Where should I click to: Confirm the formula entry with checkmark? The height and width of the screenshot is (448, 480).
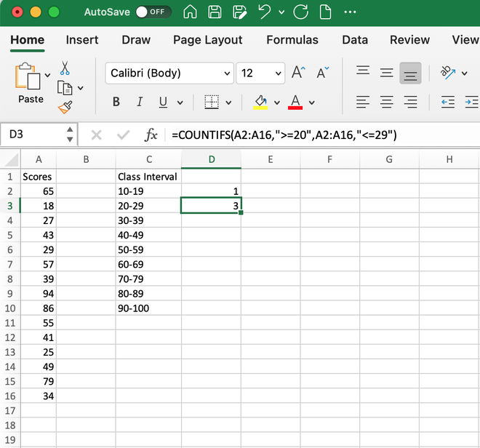click(123, 135)
